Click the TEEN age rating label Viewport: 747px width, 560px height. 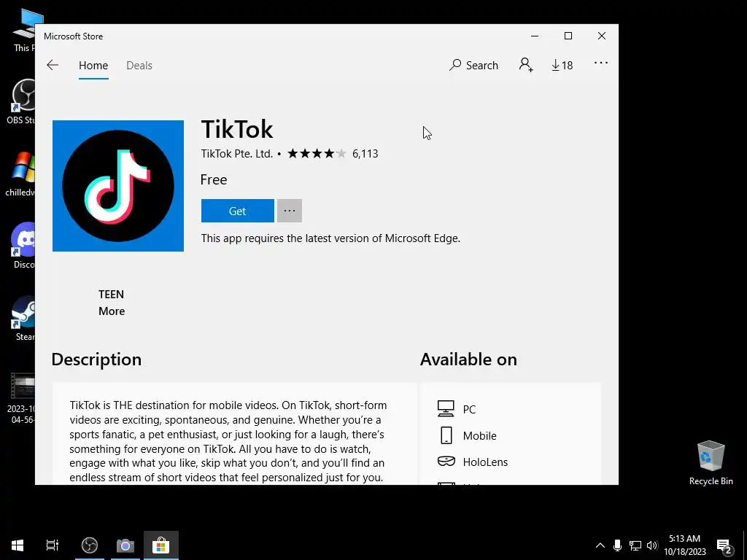point(111,295)
